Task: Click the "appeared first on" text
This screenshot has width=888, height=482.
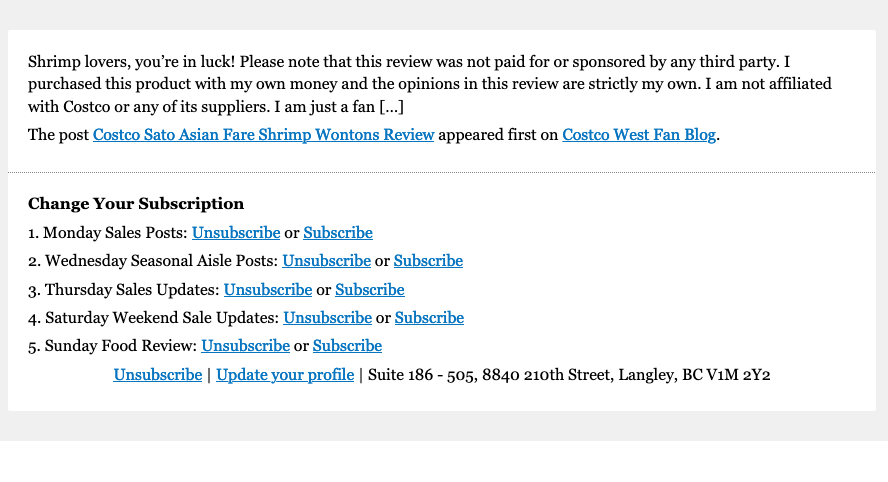Action: pos(498,135)
